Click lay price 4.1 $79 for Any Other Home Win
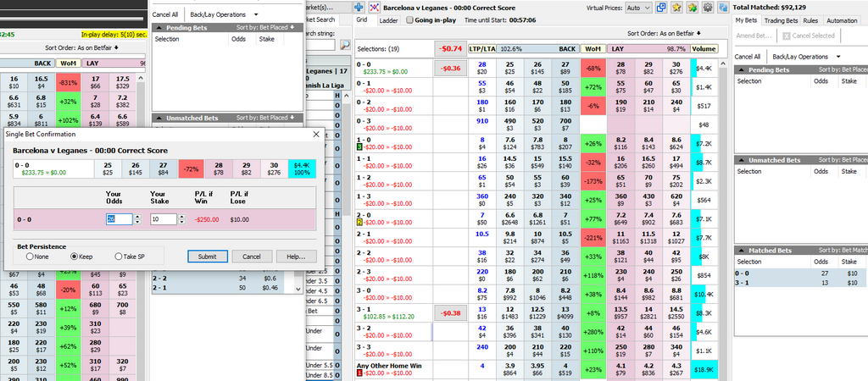This screenshot has height=381, width=868. (620, 369)
